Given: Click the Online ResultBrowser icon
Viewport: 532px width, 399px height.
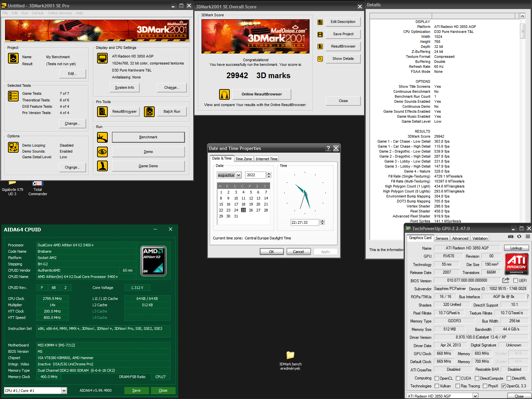Looking at the screenshot, I should pyautogui.click(x=224, y=94).
